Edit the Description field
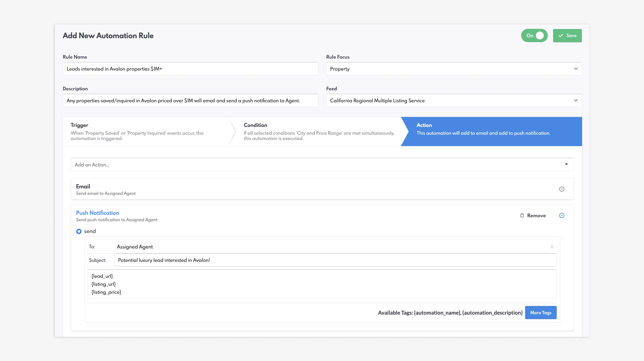 point(191,100)
